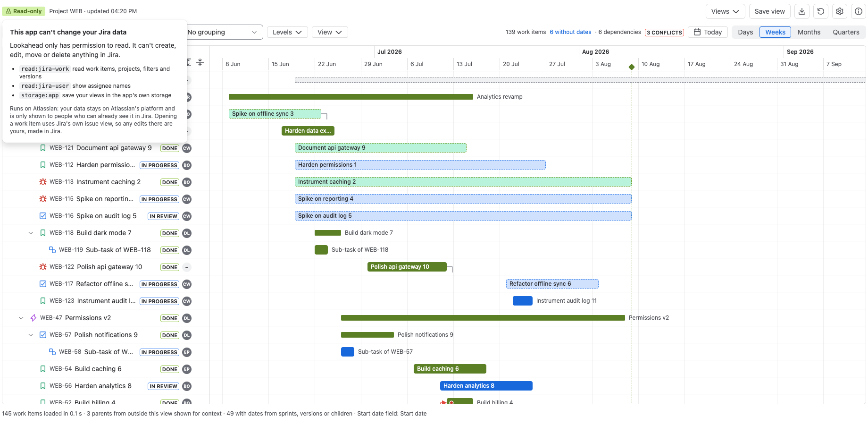868x425 pixels.
Task: Click the refresh/reload icon
Action: click(821, 11)
